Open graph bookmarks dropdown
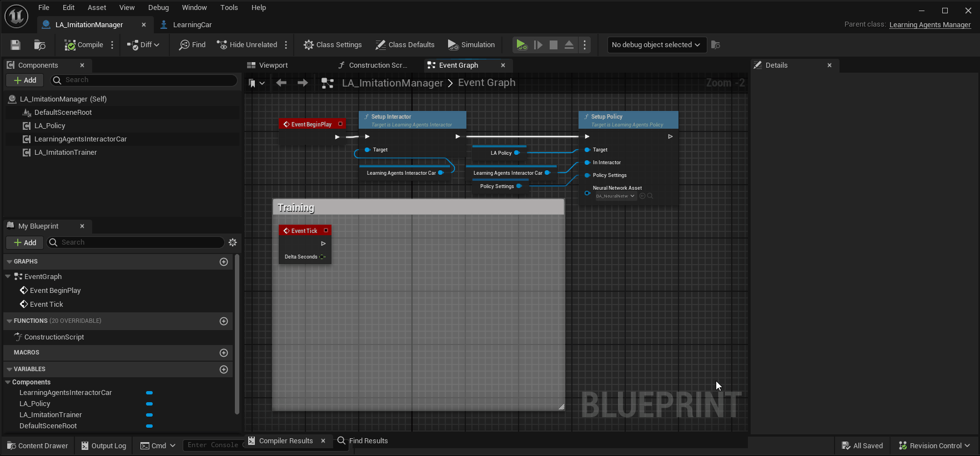Image resolution: width=980 pixels, height=456 pixels. pos(257,83)
